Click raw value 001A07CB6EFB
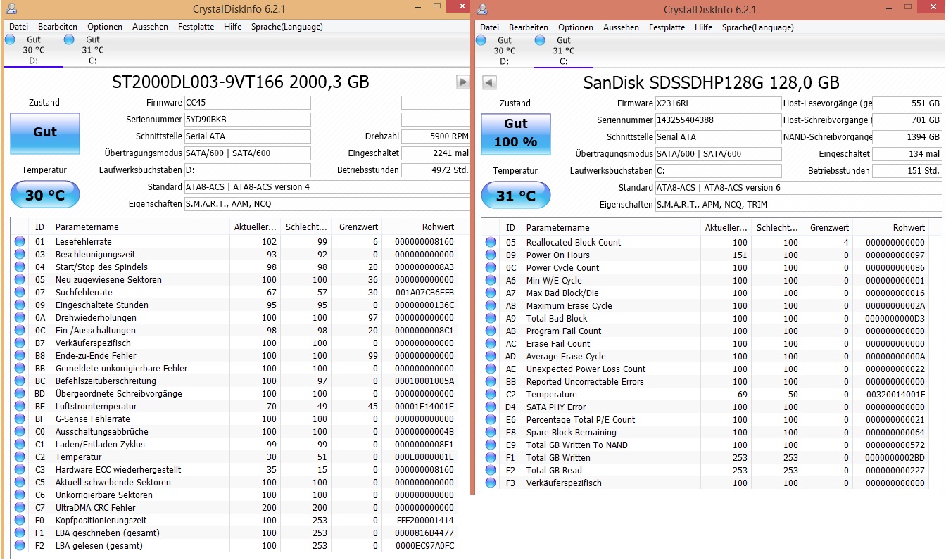This screenshot has width=946, height=560. 424,293
